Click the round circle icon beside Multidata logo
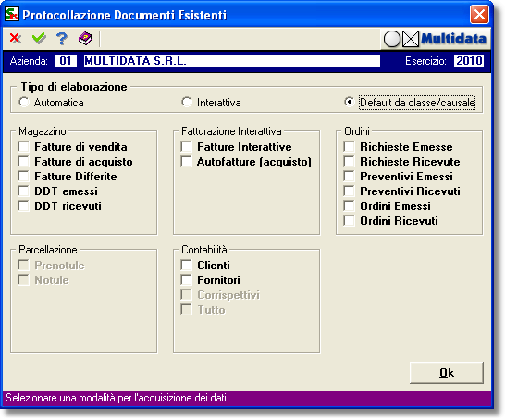Image resolution: width=505 pixels, height=420 pixels. [x=391, y=39]
